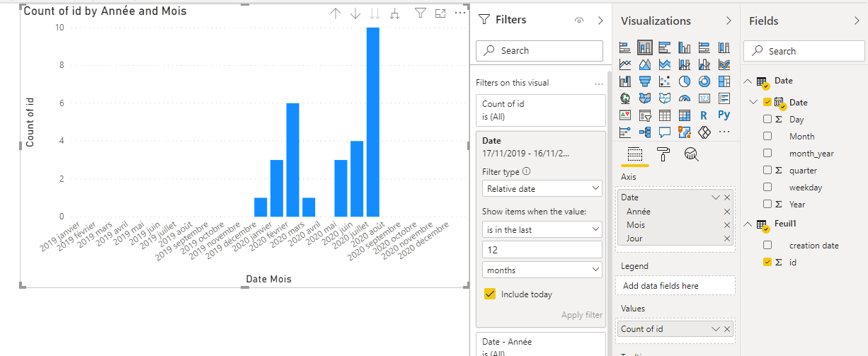This screenshot has width=868, height=356.
Task: Check the creation date field checkbox
Action: coord(767,245)
